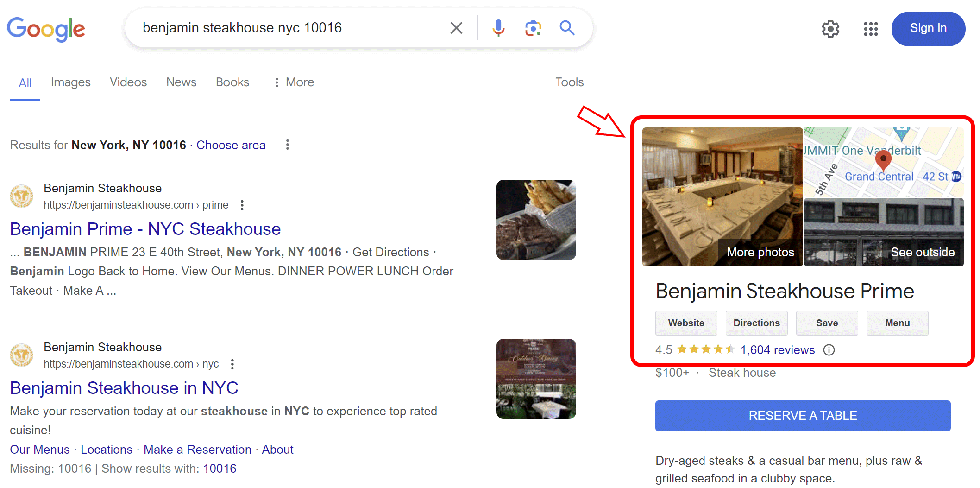Open the 1,604 reviews link

pos(777,350)
